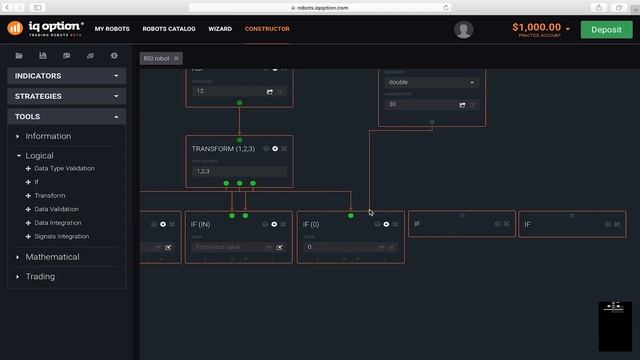Screen dimensions: 640x360
Task: Click TRANSFORM block top input connector
Action: click(x=239, y=140)
